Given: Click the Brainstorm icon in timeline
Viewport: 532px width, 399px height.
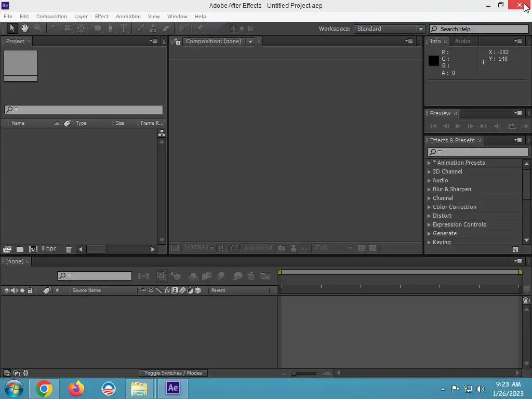Looking at the screenshot, I should tap(237, 276).
